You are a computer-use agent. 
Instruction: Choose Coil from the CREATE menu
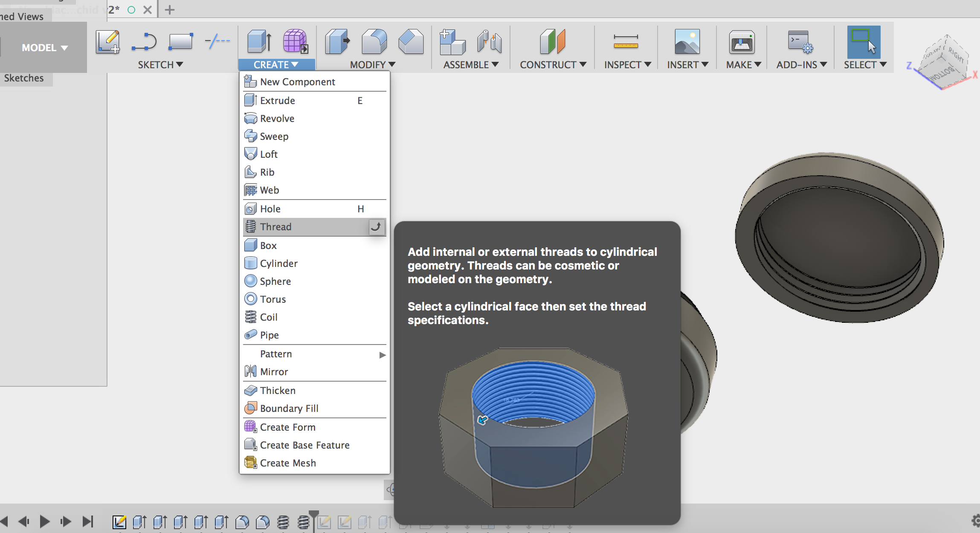[315, 317]
